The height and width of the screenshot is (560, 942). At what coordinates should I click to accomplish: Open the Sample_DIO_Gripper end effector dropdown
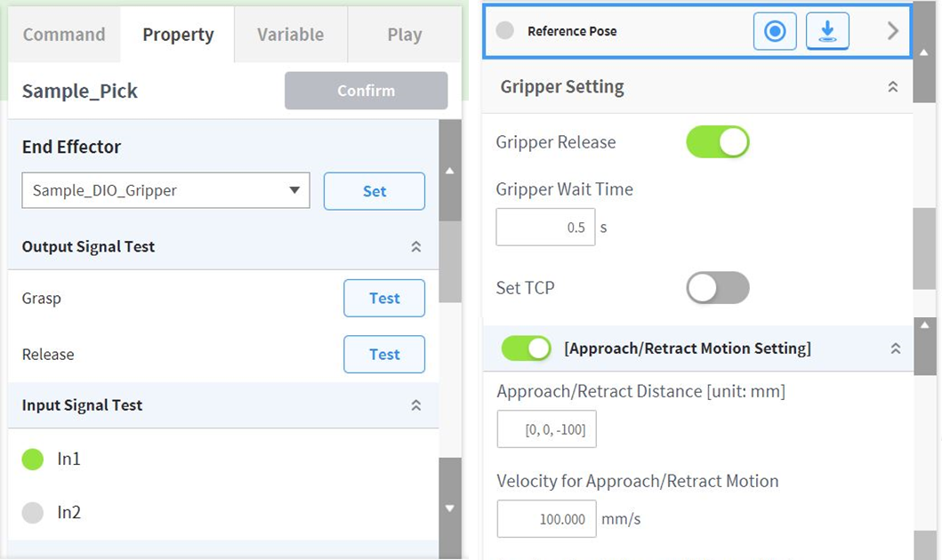165,190
